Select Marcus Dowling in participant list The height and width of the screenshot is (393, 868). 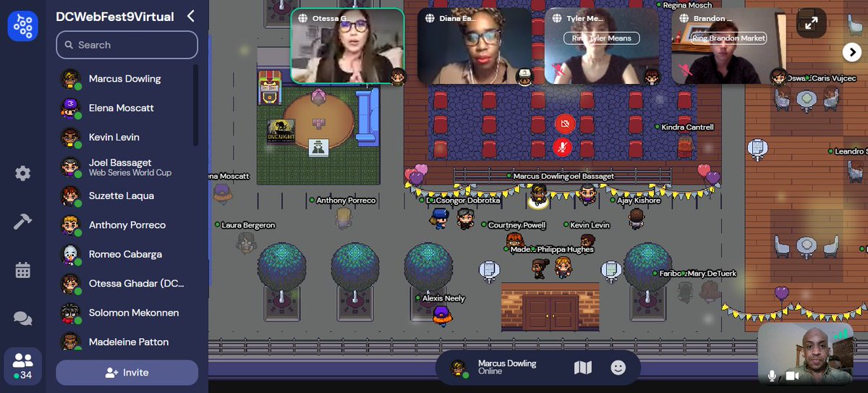coord(125,79)
